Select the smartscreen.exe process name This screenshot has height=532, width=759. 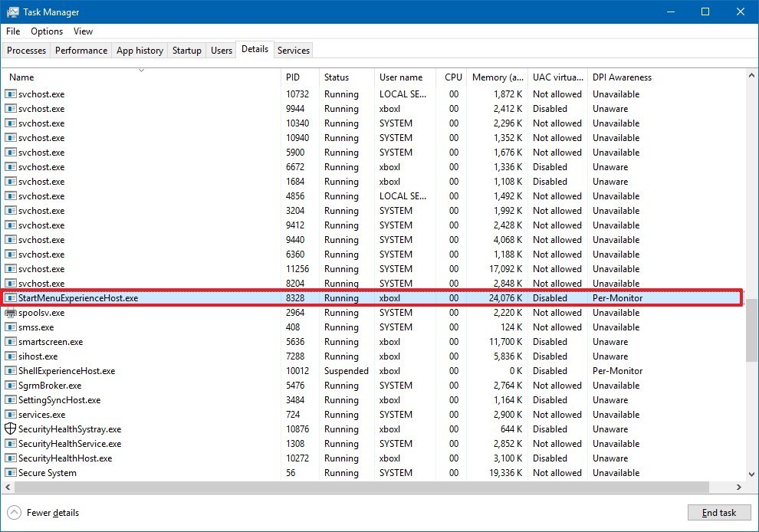(51, 342)
